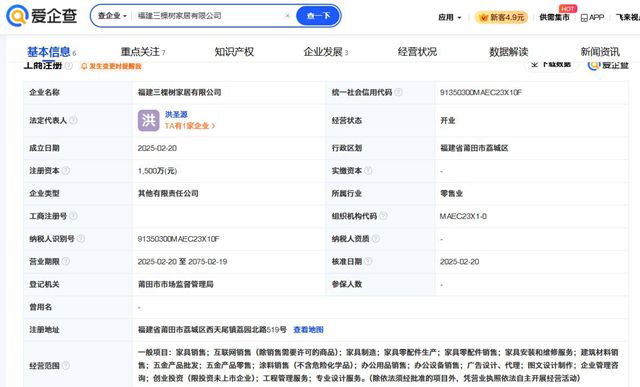The height and width of the screenshot is (387, 640).
Task: Select the 莆田市市场监督管理局 authority text
Action: (x=176, y=285)
